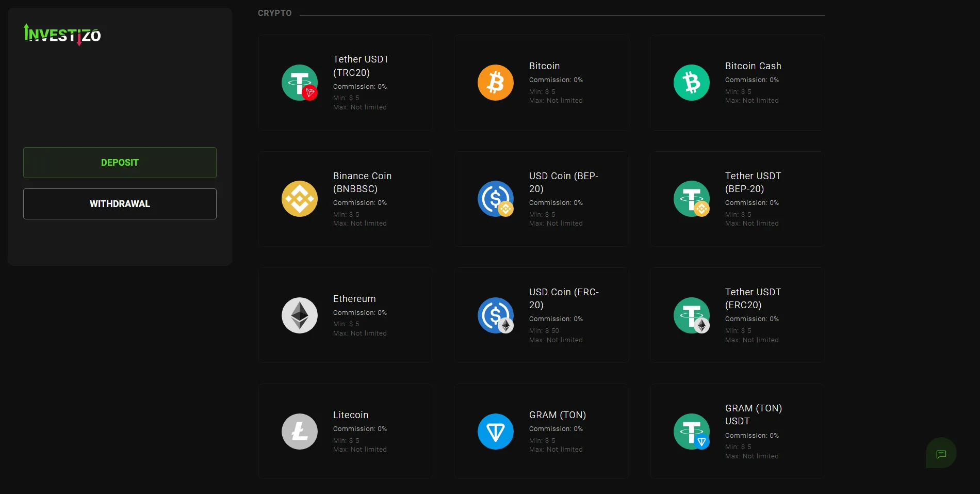Click the USD Coin BEP-20 icon
Screen dimensions: 980x494
coord(496,199)
